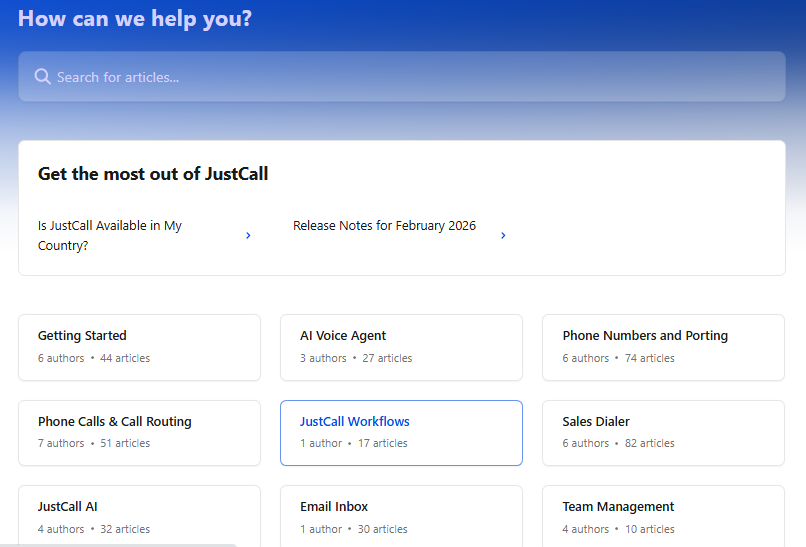Click the magnifier icon in search bar
Viewport: 806px width, 547px height.
click(43, 77)
